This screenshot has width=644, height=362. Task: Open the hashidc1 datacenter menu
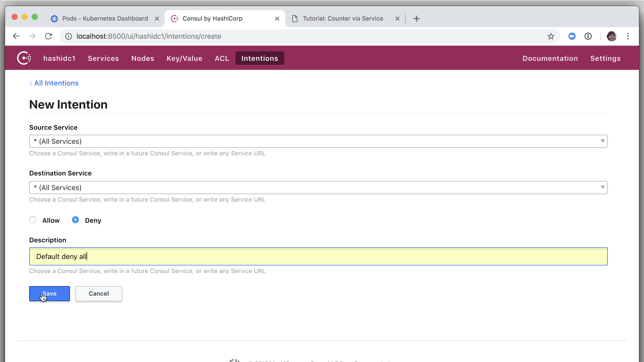59,58
